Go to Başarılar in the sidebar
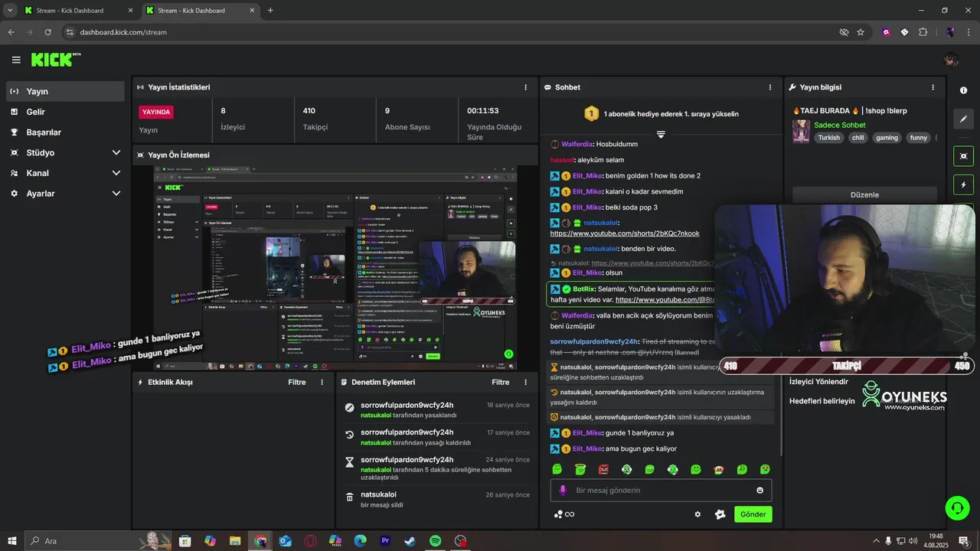 65,132
